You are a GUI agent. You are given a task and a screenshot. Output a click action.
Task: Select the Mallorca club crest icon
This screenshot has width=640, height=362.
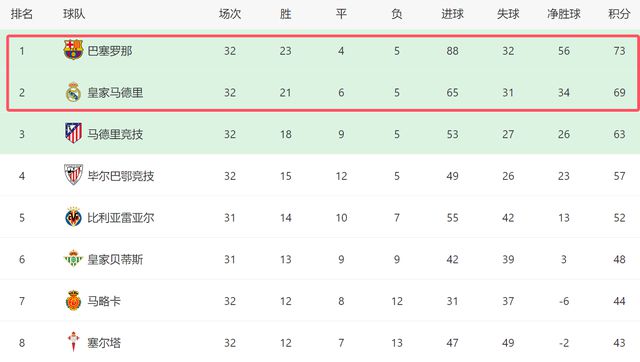pyautogui.click(x=73, y=300)
